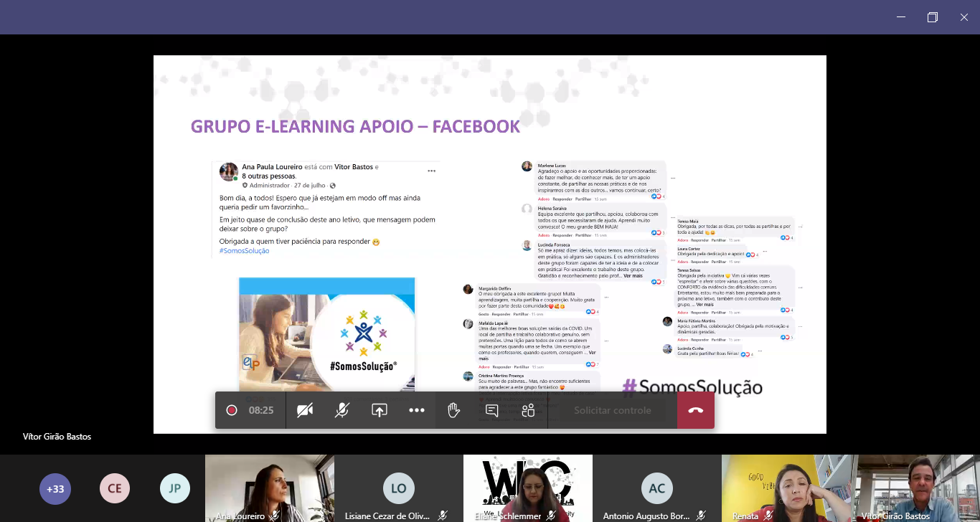Image resolution: width=980 pixels, height=522 pixels.
Task: Show the participants panel
Action: click(529, 410)
